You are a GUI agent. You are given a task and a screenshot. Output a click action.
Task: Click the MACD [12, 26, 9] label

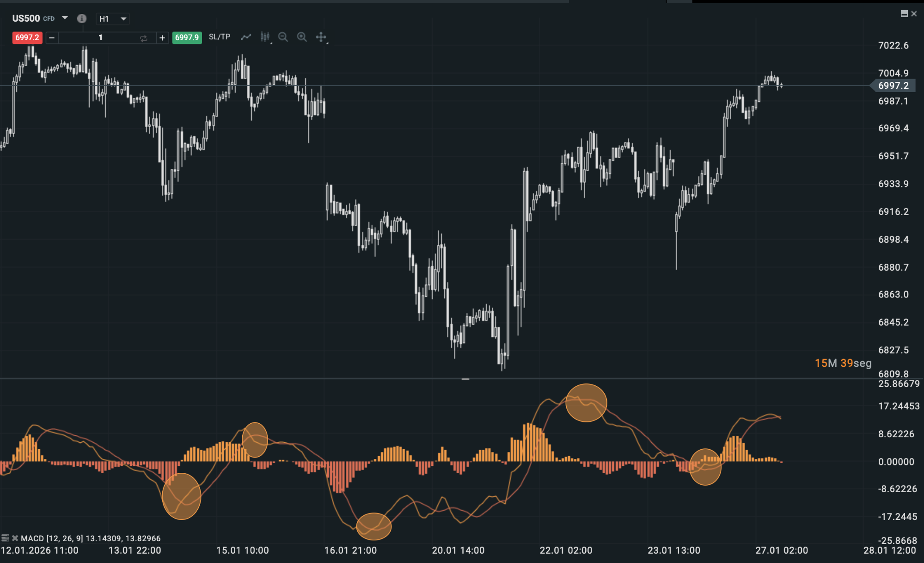[x=52, y=538]
